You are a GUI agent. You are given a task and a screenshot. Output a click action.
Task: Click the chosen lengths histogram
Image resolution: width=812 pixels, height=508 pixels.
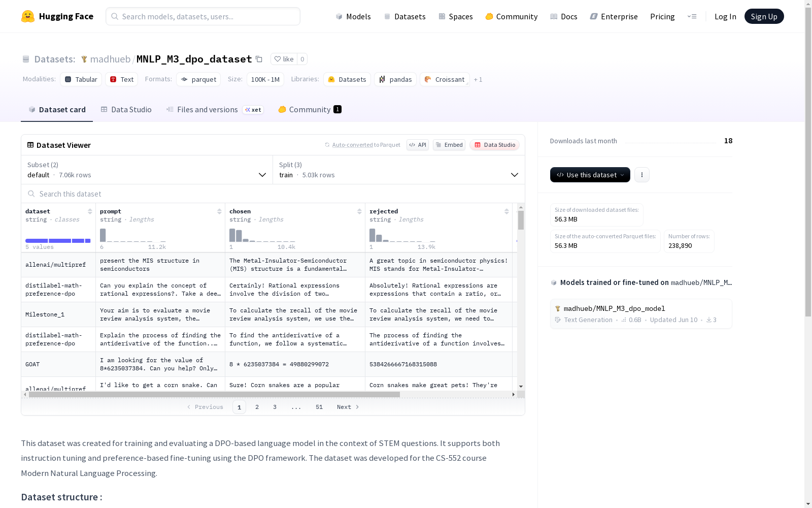coord(262,235)
